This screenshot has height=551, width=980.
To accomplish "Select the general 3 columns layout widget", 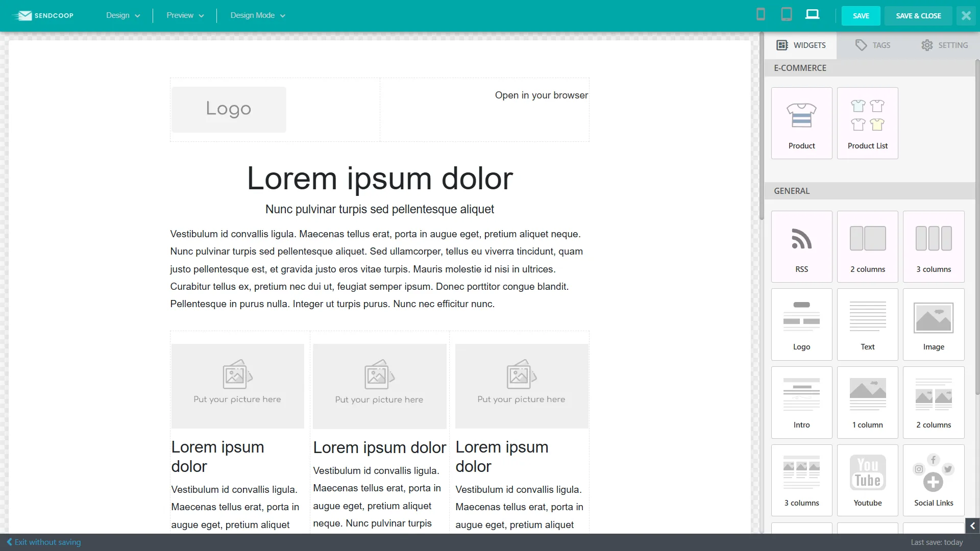I will (933, 246).
